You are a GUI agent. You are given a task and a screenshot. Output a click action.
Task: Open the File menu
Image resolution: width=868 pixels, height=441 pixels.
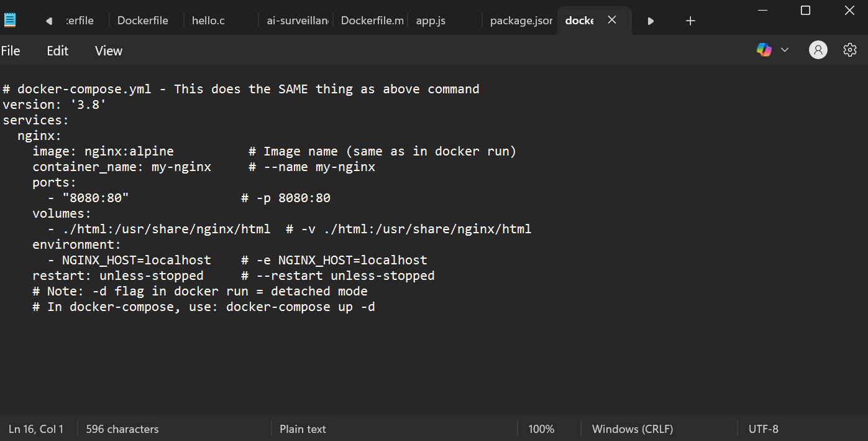click(x=11, y=51)
